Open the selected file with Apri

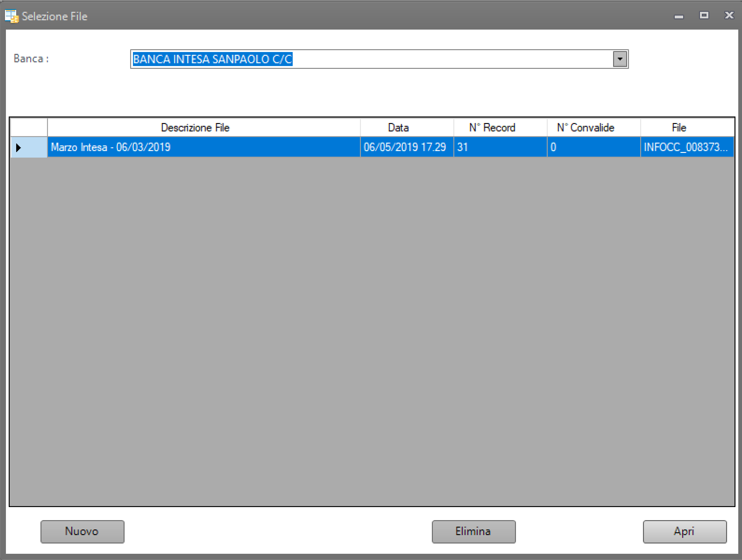coord(684,531)
